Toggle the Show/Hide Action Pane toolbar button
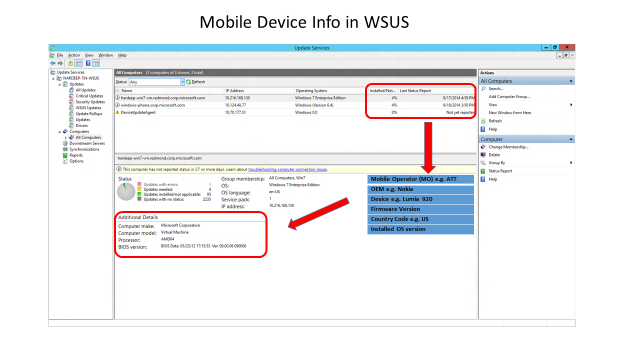 pyautogui.click(x=96, y=63)
